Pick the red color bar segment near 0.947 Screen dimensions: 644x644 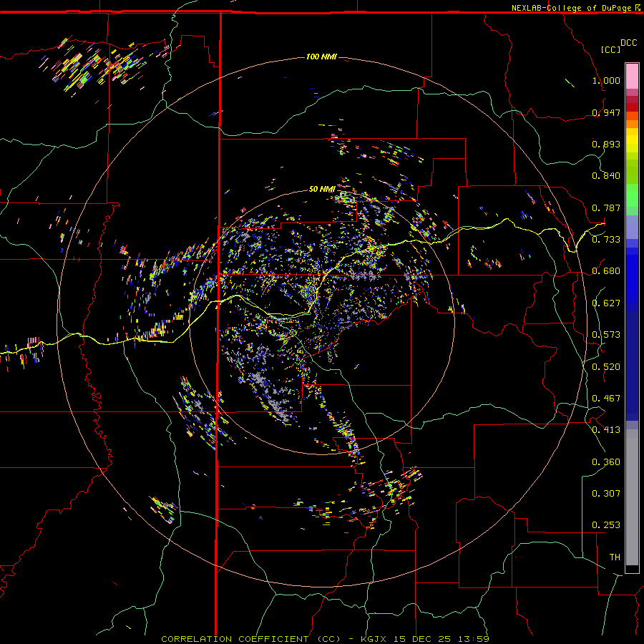[632, 107]
